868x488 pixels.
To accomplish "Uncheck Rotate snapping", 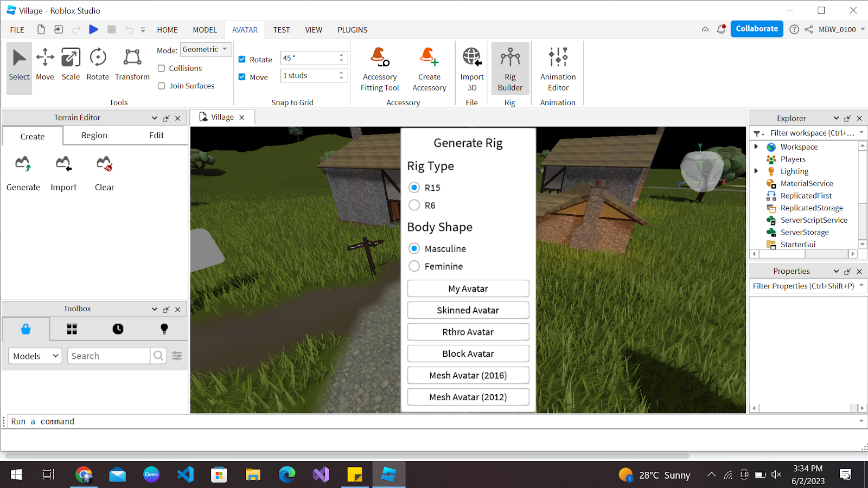I will [x=242, y=60].
